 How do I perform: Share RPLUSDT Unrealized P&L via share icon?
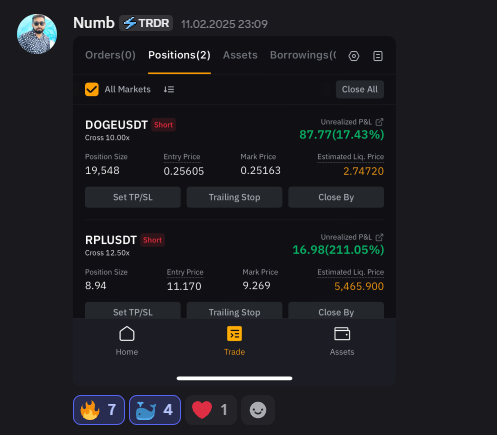pyautogui.click(x=379, y=237)
